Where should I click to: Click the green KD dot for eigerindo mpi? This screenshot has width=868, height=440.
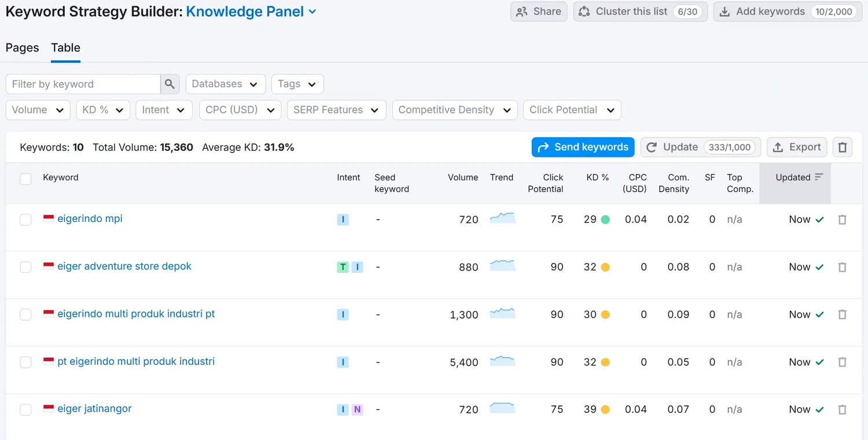605,220
